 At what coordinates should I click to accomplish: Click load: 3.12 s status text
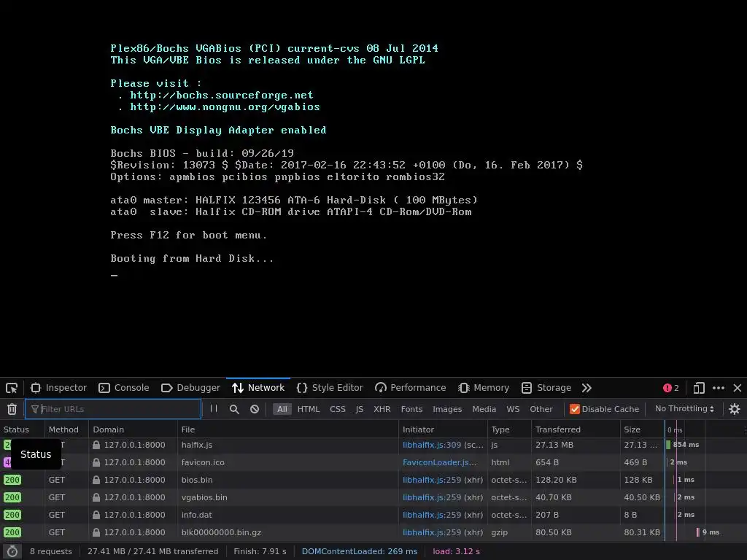457,551
